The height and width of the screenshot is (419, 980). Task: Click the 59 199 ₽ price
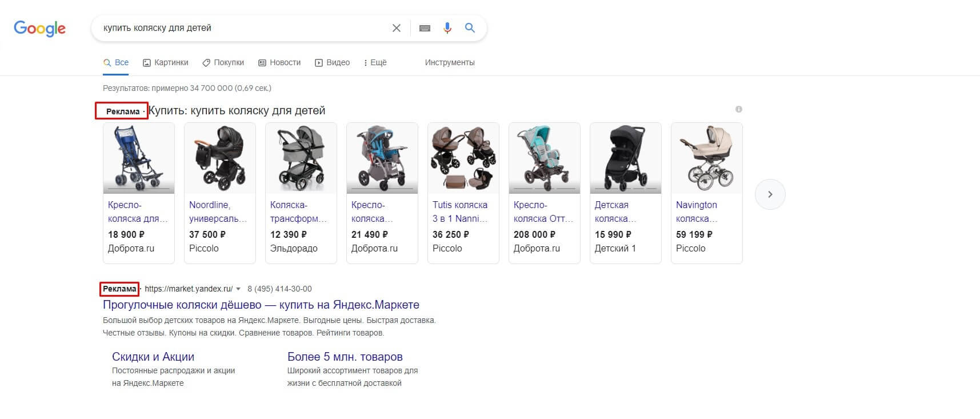[x=694, y=234]
